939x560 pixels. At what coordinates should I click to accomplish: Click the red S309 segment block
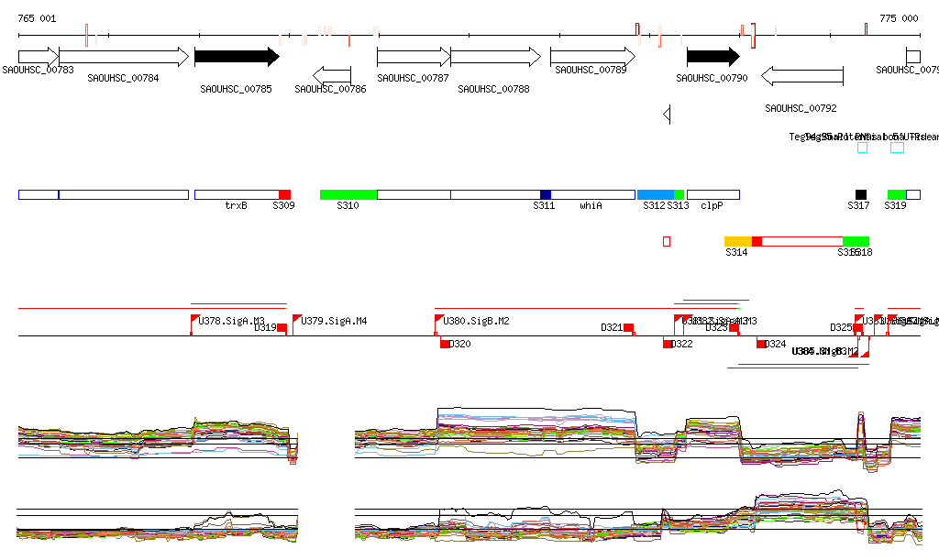285,194
